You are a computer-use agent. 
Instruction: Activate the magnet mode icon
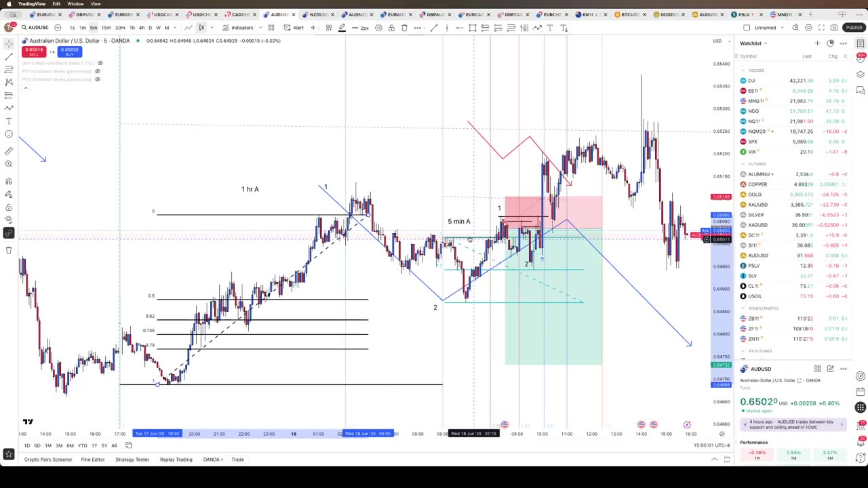[9, 181]
